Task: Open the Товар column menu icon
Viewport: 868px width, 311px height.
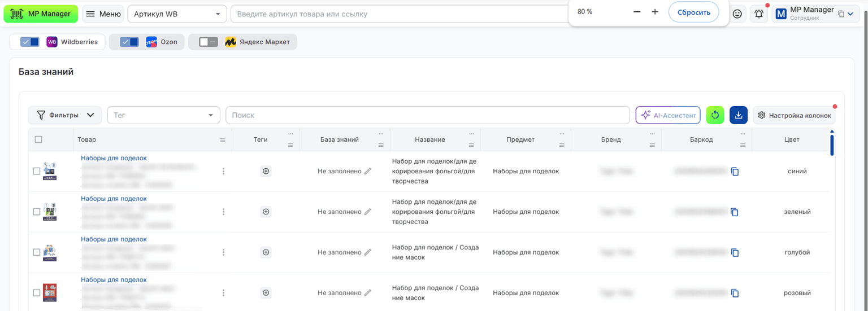Action: click(x=223, y=140)
